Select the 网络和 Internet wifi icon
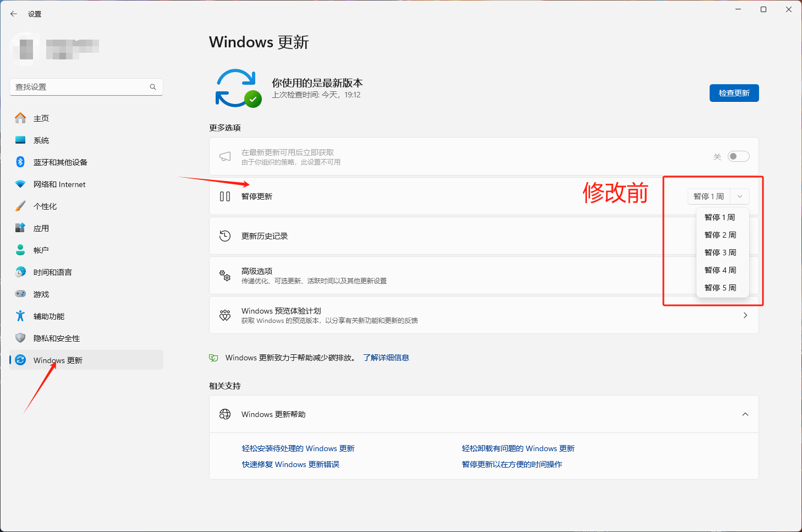Image resolution: width=802 pixels, height=532 pixels. coord(20,184)
